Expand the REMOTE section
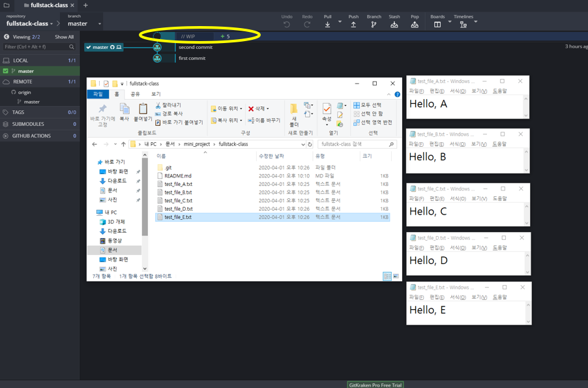The width and height of the screenshot is (588, 388). coord(40,82)
